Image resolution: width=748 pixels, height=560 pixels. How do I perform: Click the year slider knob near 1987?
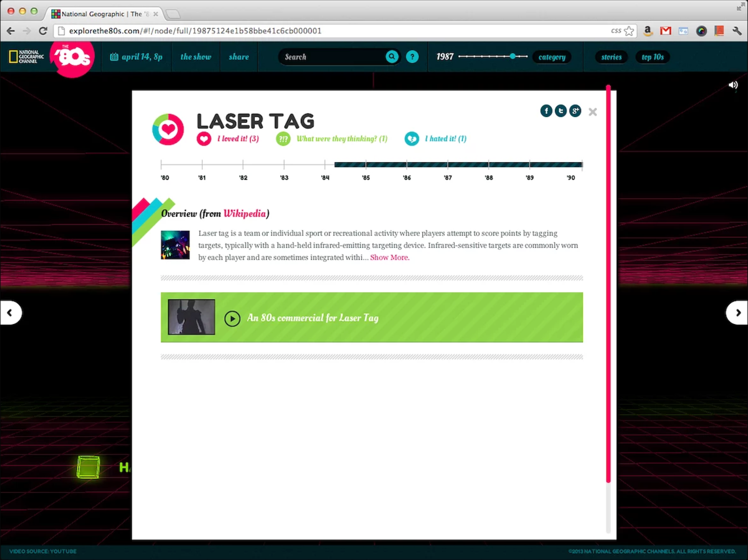(x=513, y=56)
